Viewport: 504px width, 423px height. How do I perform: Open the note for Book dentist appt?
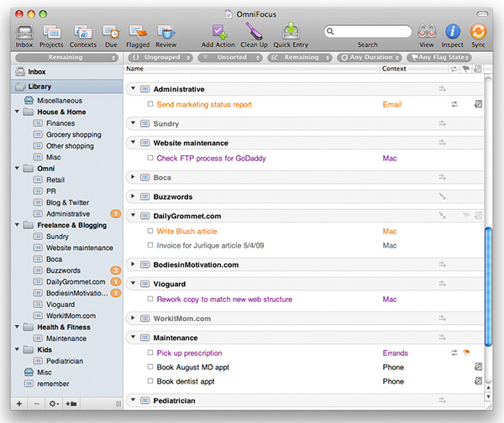coord(478,381)
